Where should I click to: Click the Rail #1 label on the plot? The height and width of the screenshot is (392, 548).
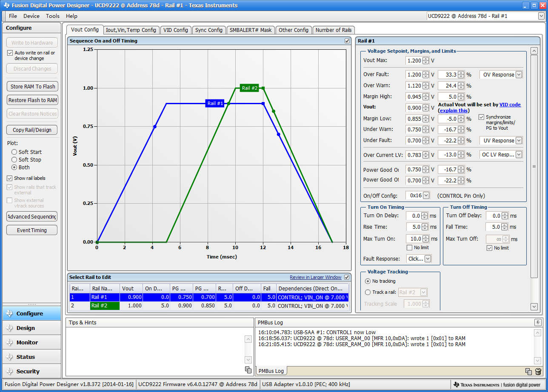pos(215,103)
